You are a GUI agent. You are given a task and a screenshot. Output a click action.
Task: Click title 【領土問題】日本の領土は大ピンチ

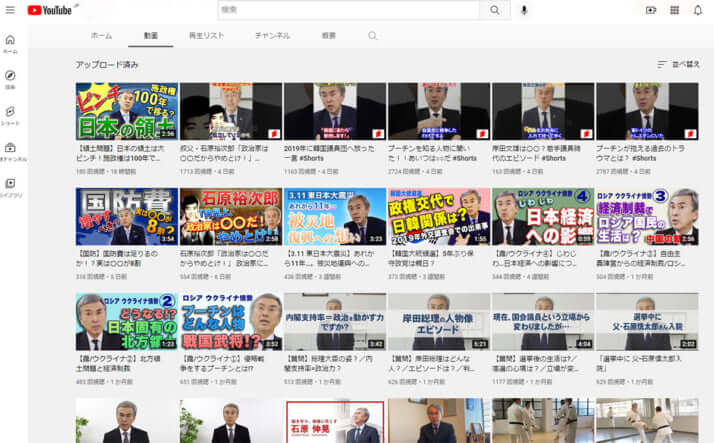coord(120,153)
